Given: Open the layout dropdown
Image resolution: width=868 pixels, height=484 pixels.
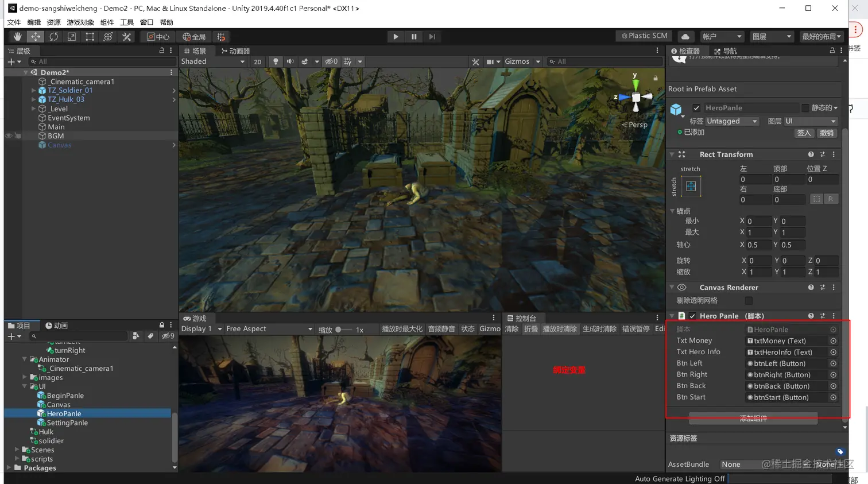Looking at the screenshot, I should point(821,36).
